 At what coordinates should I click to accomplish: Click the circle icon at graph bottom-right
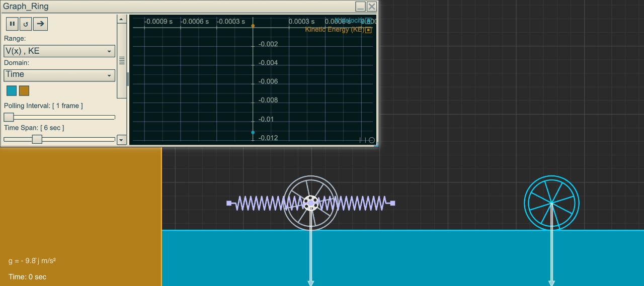[372, 140]
